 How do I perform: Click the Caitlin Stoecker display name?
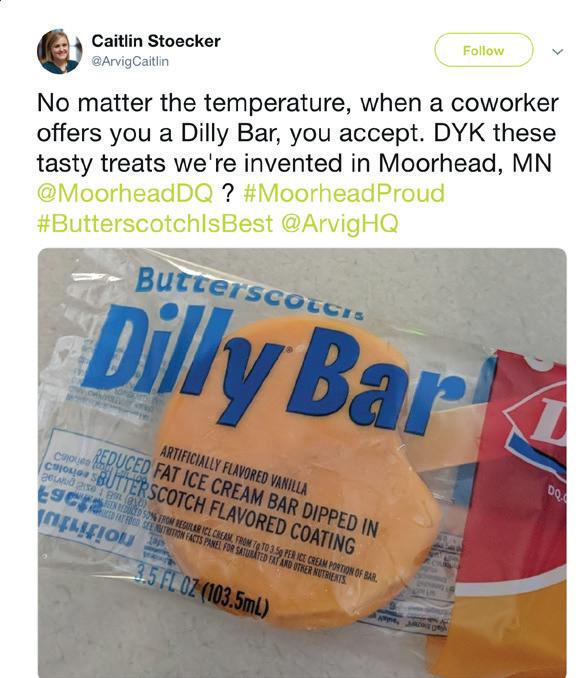156,41
